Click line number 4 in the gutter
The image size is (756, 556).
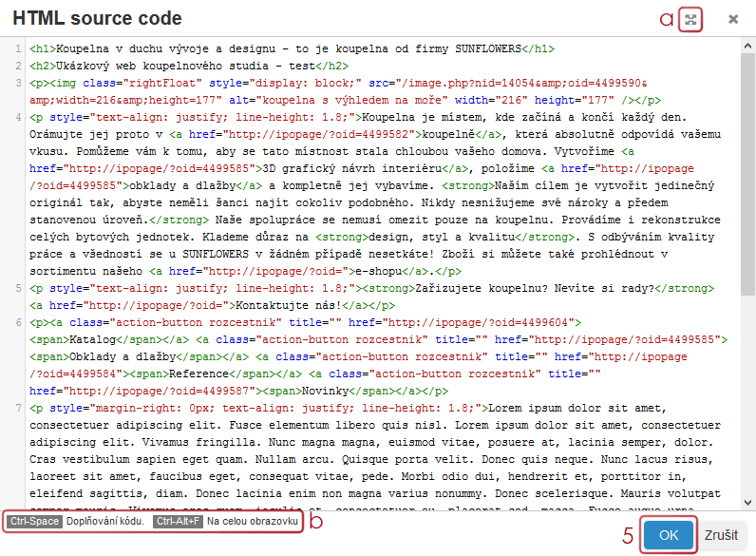click(x=19, y=118)
